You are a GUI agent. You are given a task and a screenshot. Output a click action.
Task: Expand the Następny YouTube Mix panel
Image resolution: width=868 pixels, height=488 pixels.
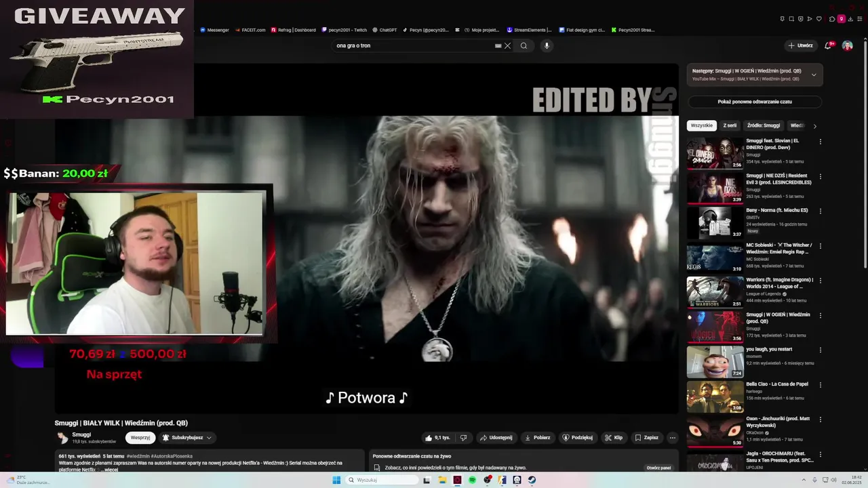point(814,75)
